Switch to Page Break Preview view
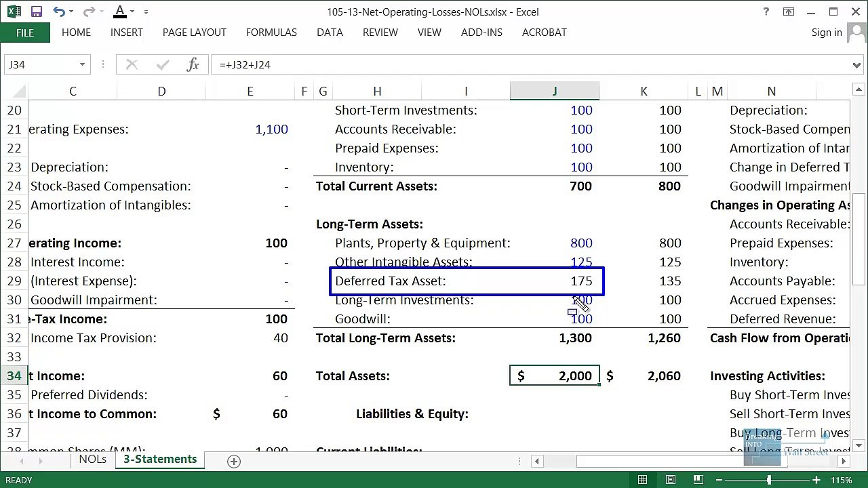The height and width of the screenshot is (488, 868). click(x=697, y=480)
